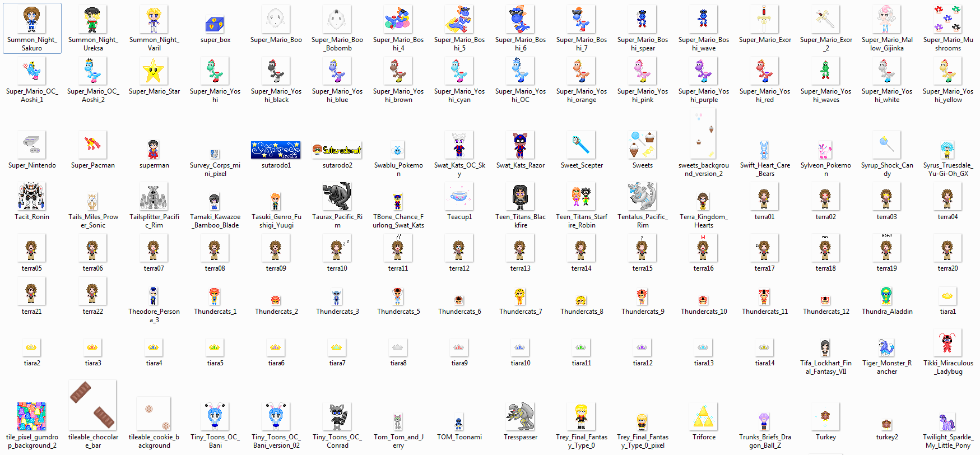Click the Super_Mario_Yoshi_black icon
This screenshot has height=455, width=980.
276,71
